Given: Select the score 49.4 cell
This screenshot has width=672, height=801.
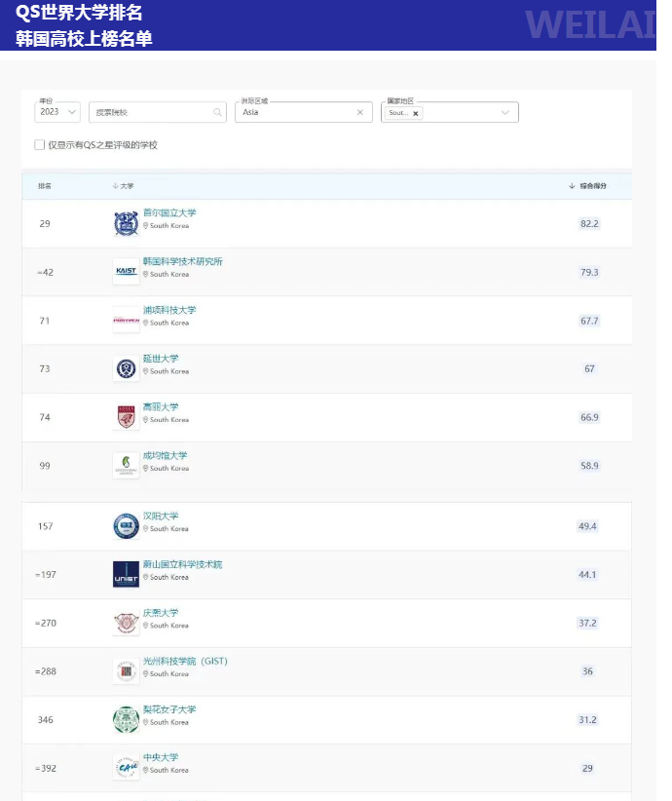Looking at the screenshot, I should click(587, 526).
